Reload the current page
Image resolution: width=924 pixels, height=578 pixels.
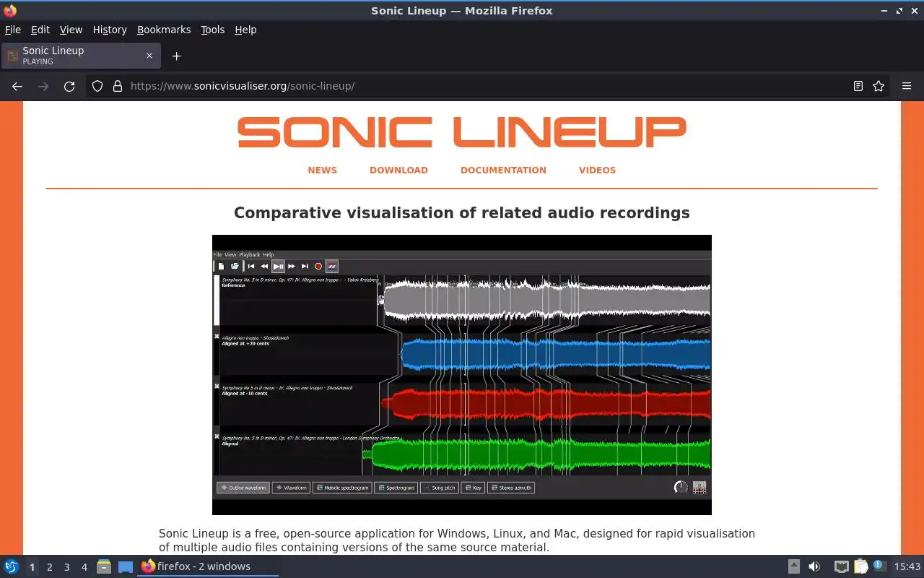pyautogui.click(x=69, y=86)
